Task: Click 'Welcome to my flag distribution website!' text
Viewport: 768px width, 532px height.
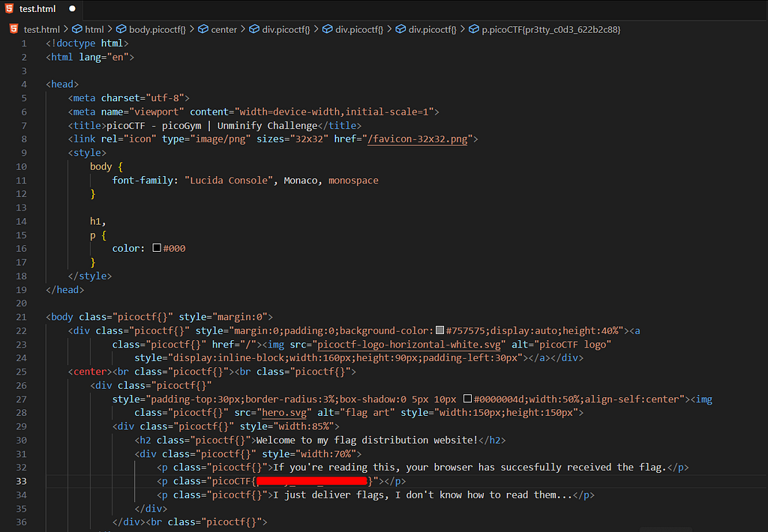Action: (367, 440)
